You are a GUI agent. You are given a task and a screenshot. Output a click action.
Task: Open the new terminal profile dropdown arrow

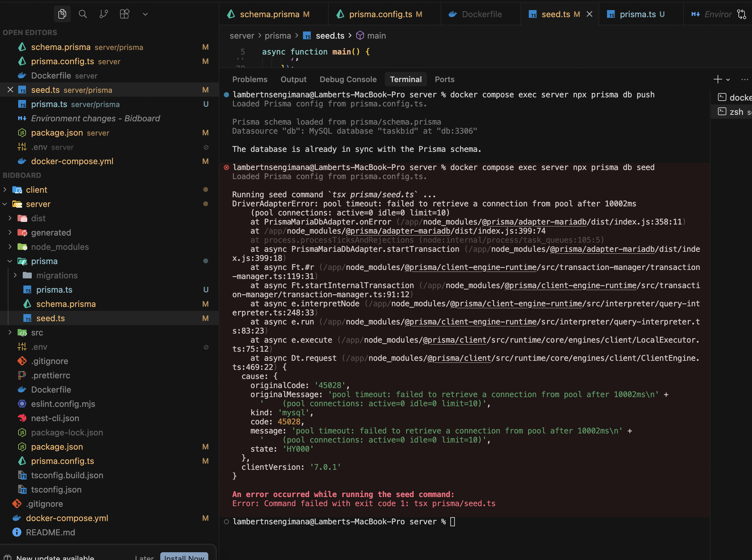(728, 80)
